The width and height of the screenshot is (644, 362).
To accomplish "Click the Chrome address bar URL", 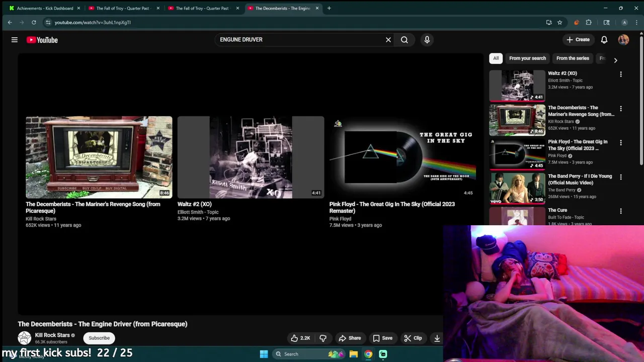I will click(93, 22).
